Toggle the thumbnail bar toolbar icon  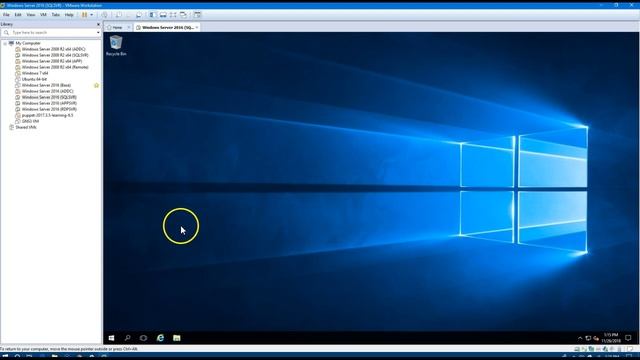163,15
